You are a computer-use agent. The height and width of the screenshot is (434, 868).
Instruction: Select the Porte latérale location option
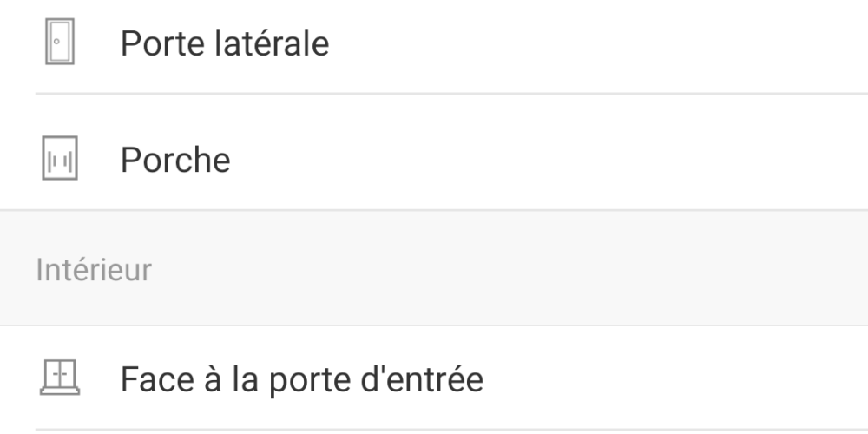[x=434, y=43]
